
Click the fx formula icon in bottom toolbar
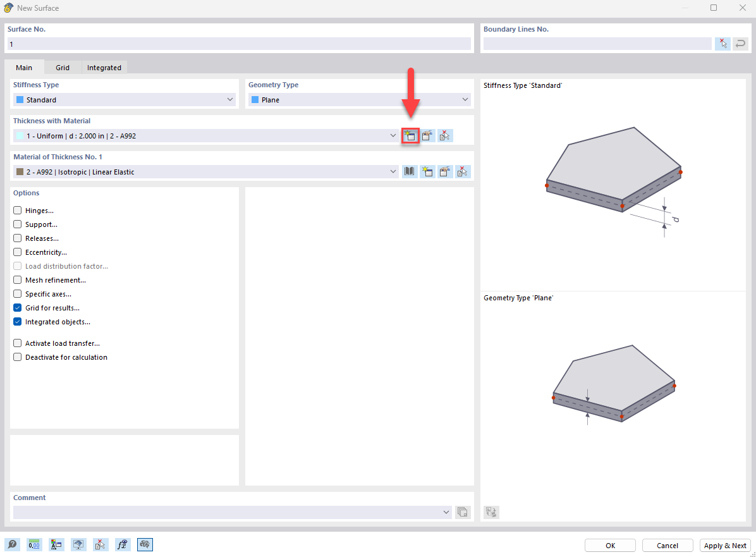(123, 544)
